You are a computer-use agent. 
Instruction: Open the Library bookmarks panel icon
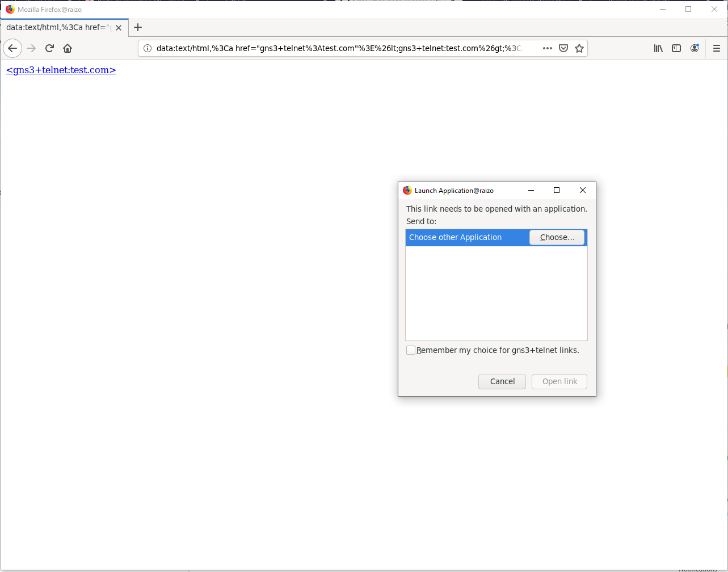[658, 48]
